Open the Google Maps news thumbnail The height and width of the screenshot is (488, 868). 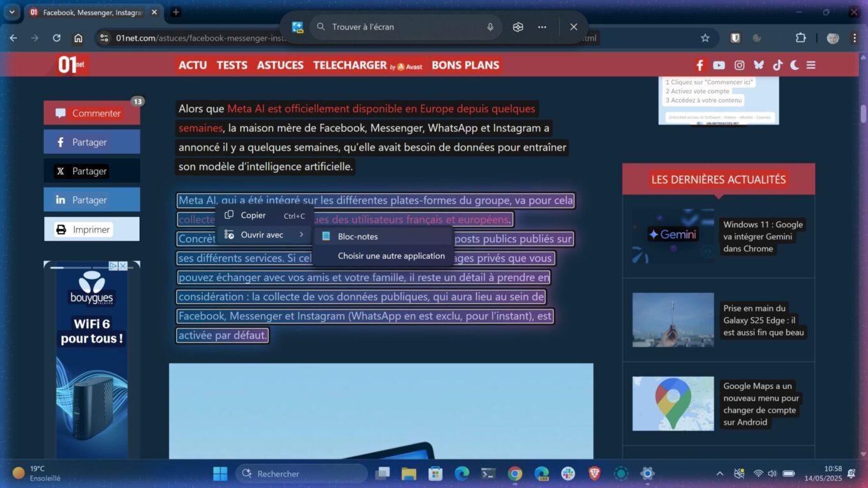(673, 403)
